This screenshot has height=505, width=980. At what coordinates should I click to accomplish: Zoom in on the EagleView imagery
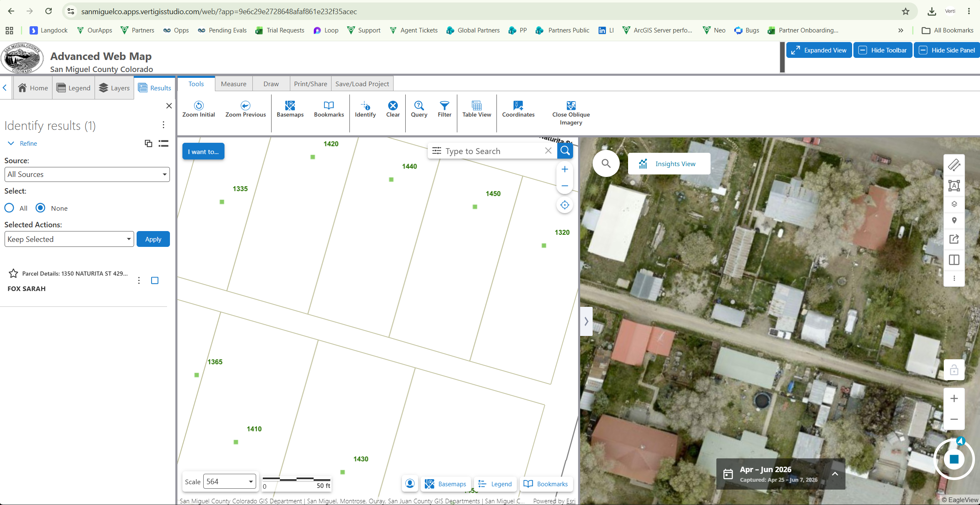[954, 398]
